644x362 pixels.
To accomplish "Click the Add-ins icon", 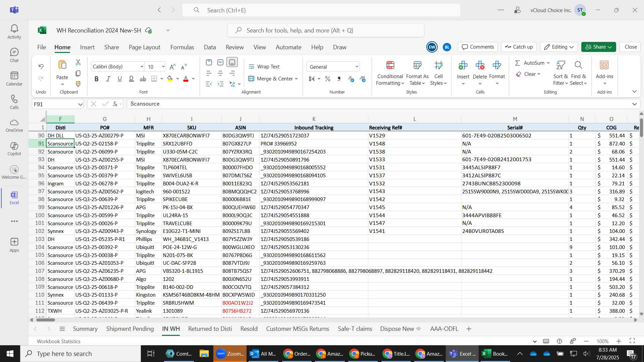I will click(x=604, y=65).
